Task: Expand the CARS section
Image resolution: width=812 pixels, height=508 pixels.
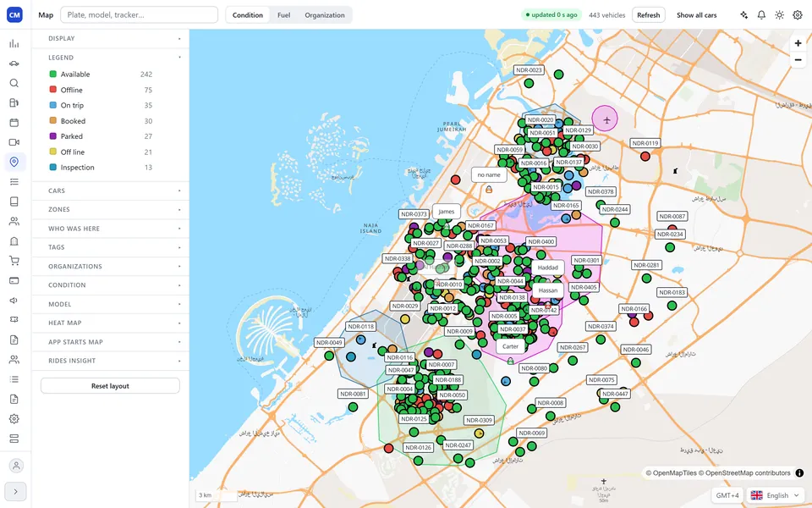Action: click(110, 190)
